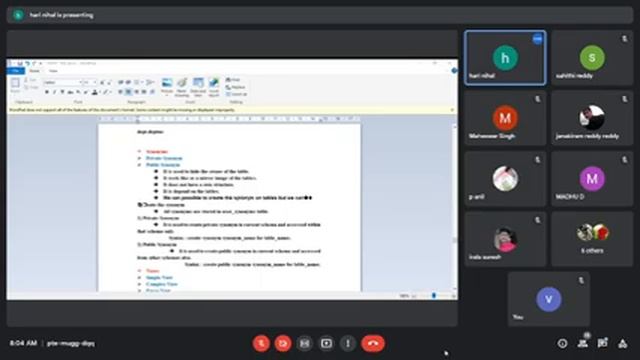640x360 pixels.
Task: Click the WordPad vertical scrollbar
Action: click(x=455, y=208)
